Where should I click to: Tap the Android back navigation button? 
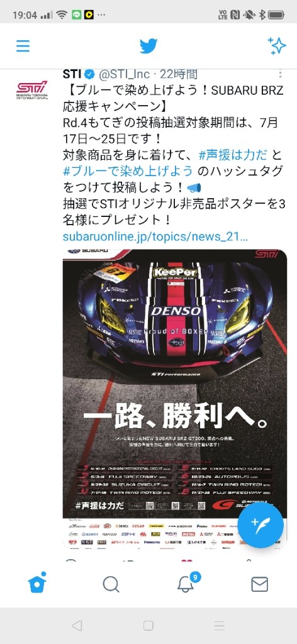point(76,626)
